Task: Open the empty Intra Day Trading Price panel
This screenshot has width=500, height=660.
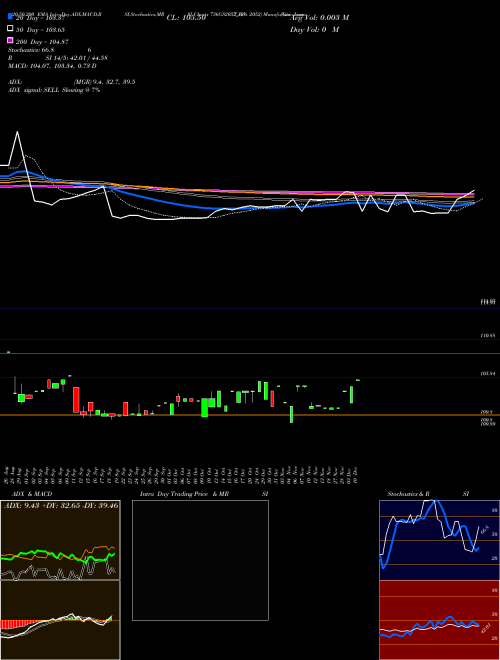Action: coord(200,560)
